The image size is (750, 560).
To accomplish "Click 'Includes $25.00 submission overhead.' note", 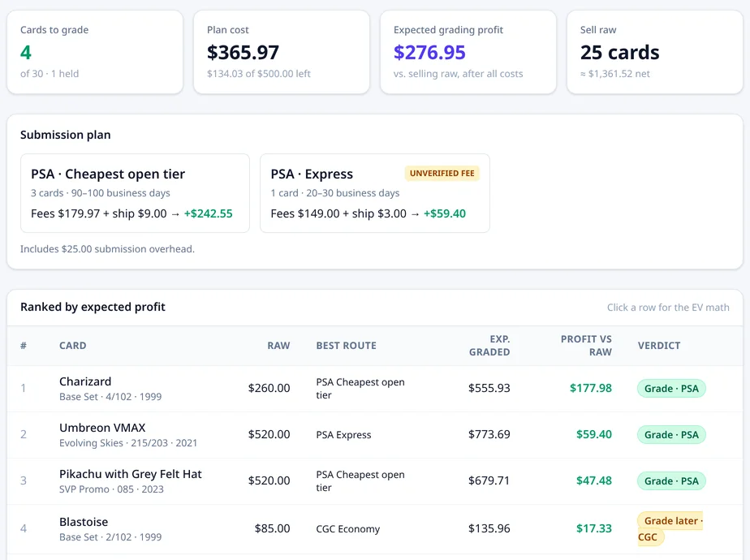I will coord(107,248).
